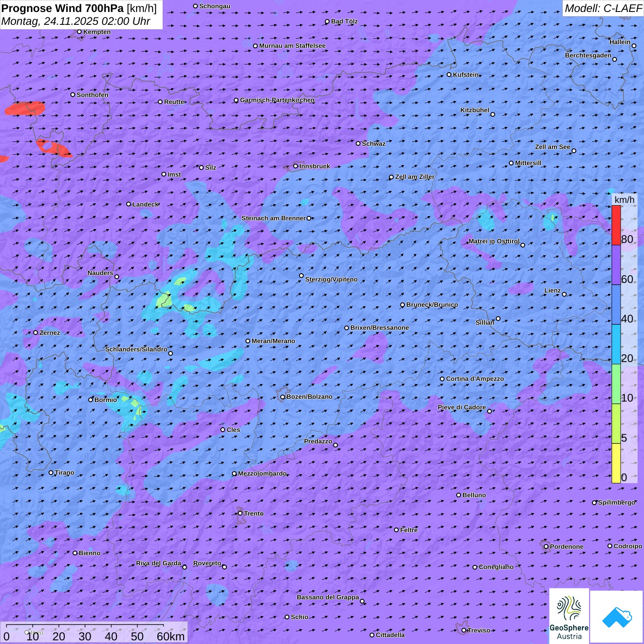
Task: Click the Belluno city marker
Action: [x=459, y=495]
